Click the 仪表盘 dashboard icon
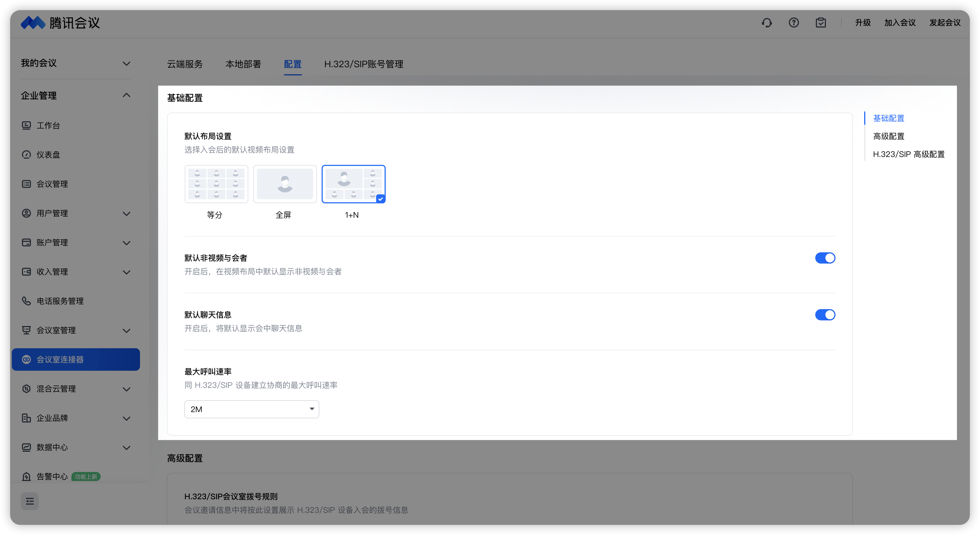980x535 pixels. pos(26,155)
